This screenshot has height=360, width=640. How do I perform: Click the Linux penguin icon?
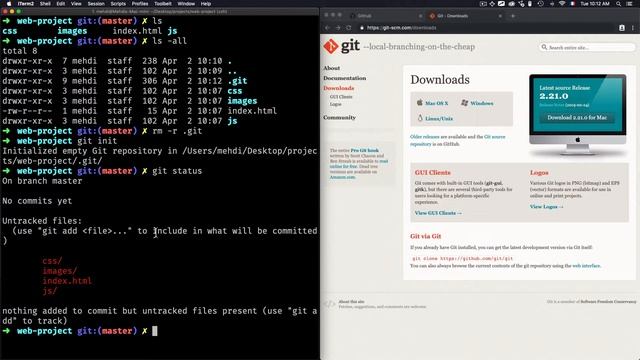(420, 118)
